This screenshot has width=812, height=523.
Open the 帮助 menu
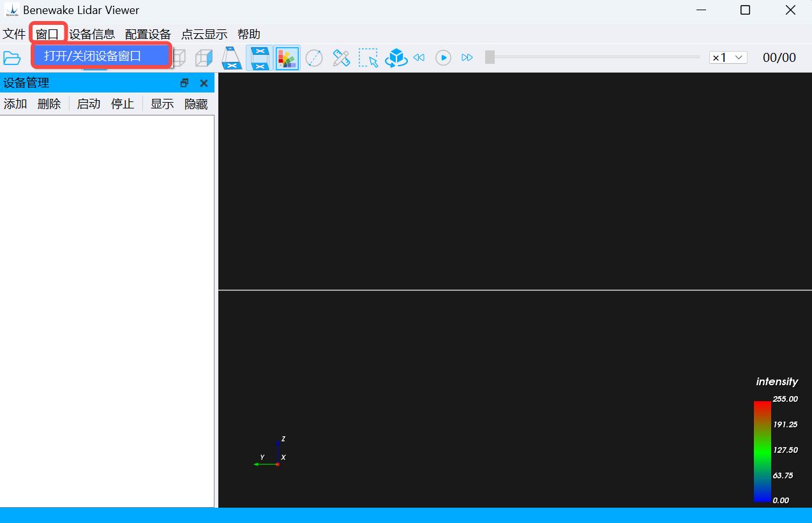[x=249, y=34]
